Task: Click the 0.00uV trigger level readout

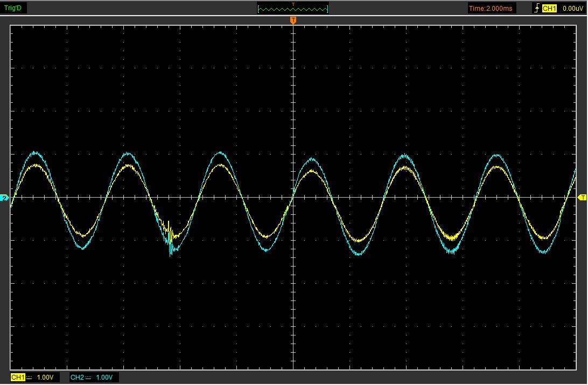Action: [570, 8]
